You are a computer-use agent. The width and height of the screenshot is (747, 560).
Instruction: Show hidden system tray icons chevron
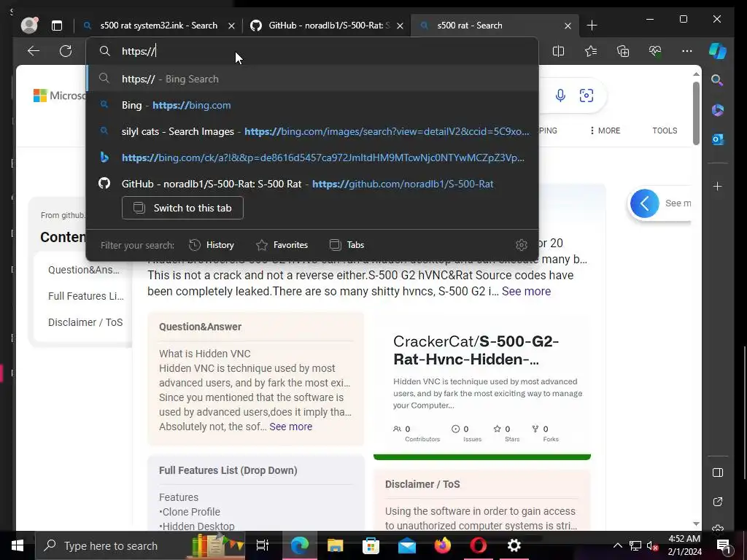(617, 545)
